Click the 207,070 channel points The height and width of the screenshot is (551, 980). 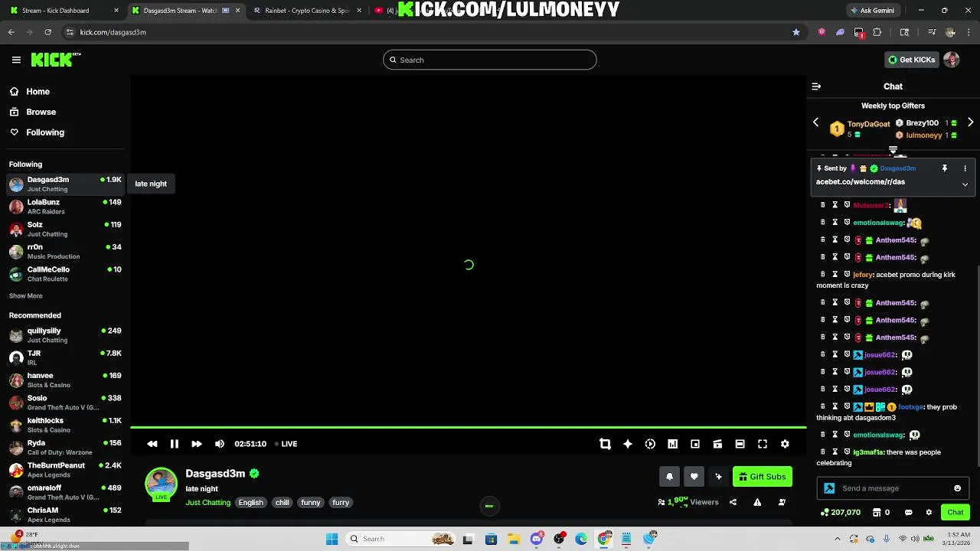pos(840,512)
